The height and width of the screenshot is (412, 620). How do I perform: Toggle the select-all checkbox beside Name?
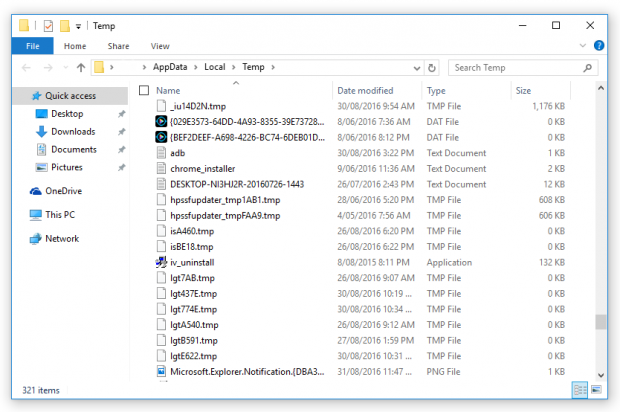144,91
